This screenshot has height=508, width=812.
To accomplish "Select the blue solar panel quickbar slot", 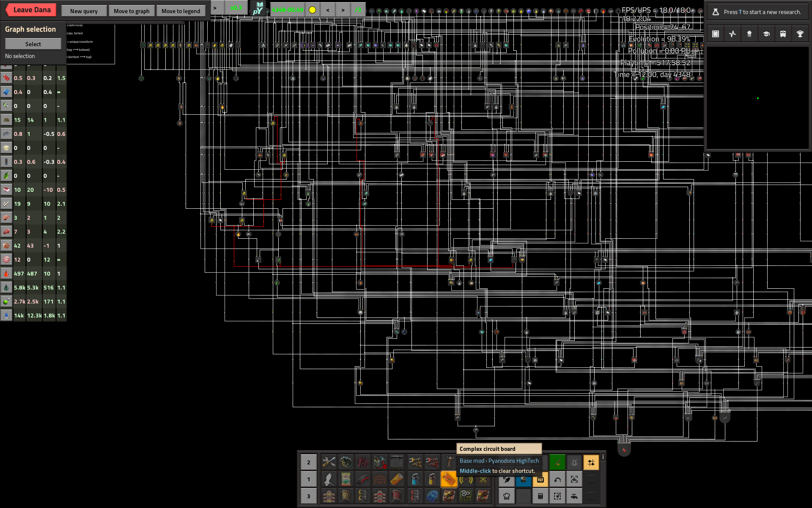I will click(432, 496).
